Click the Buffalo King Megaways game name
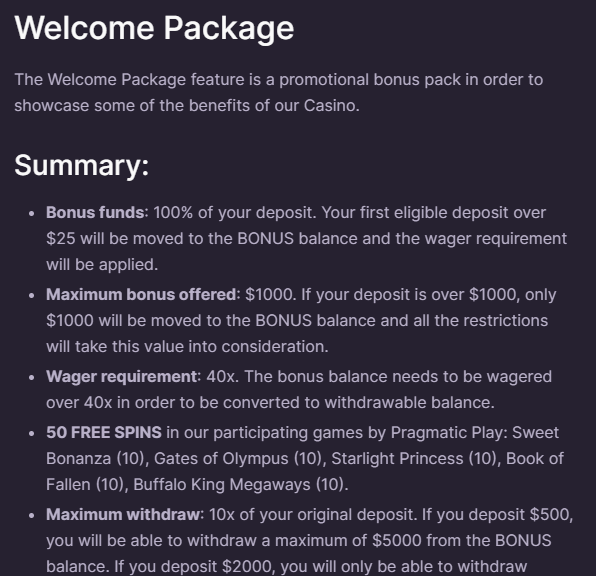The image size is (596, 576). tap(222, 485)
